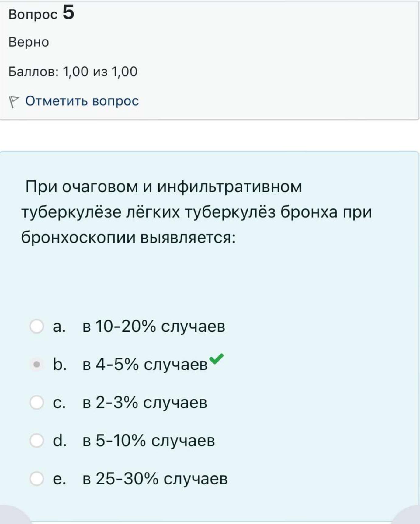The width and height of the screenshot is (420, 524).
Task: Click the green checkmark next to answer b
Action: pyautogui.click(x=217, y=358)
